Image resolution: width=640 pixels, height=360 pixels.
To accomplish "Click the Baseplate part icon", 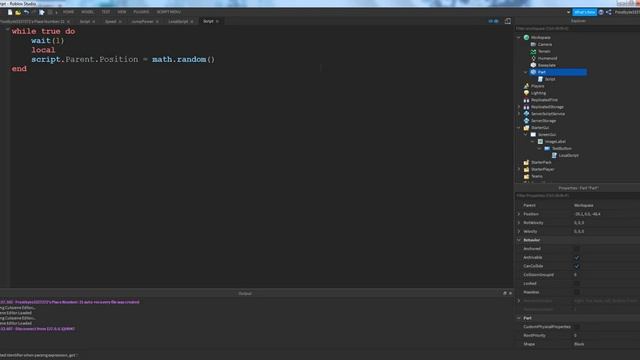I will point(533,65).
